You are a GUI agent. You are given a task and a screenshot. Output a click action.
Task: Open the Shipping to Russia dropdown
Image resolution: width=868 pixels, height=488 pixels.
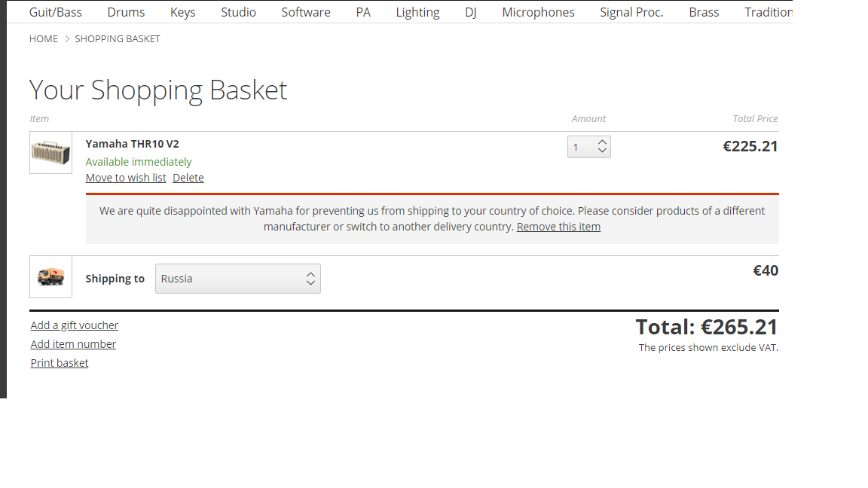point(238,279)
